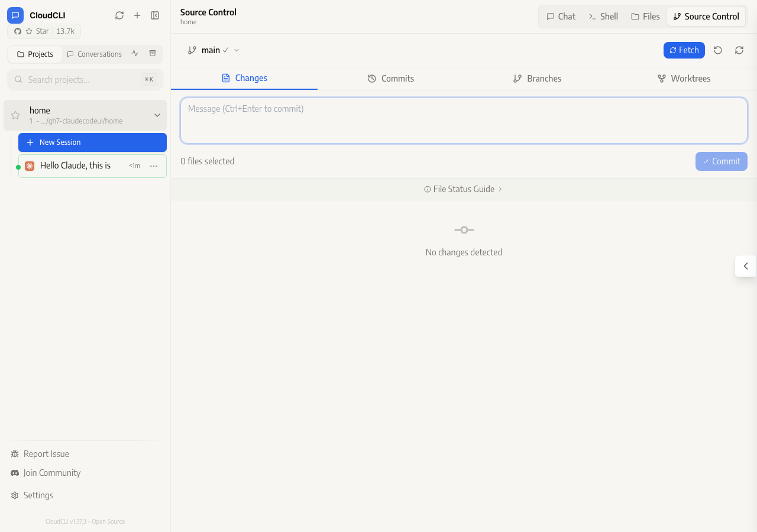The image size is (757, 532).
Task: Open the Changes tab
Action: 244,78
